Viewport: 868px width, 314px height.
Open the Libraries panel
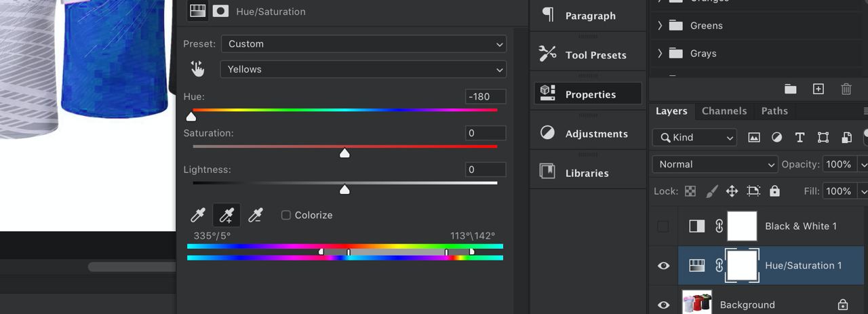(x=587, y=173)
